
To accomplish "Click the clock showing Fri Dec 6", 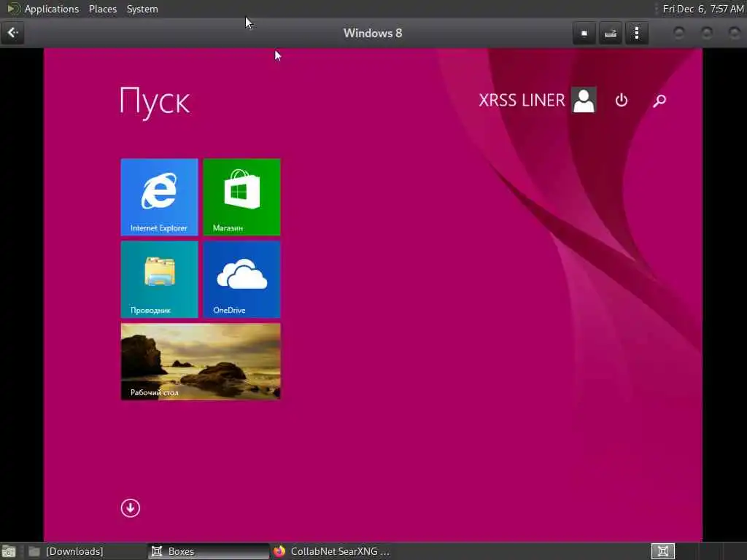I will coord(703,9).
